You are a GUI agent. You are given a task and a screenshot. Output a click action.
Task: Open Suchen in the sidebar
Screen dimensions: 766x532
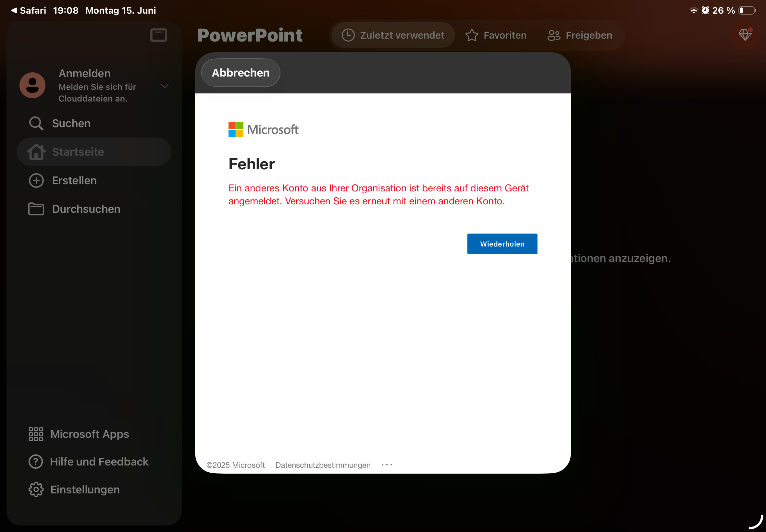94,123
